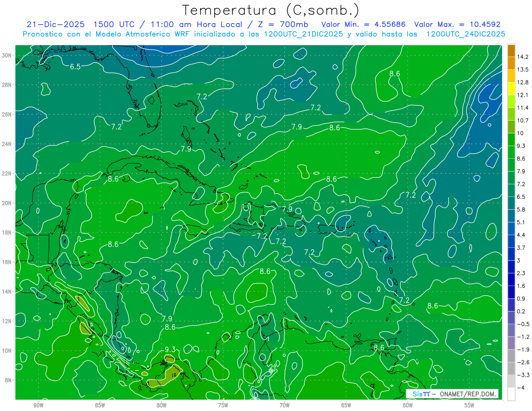This screenshot has height=411, width=532.
Task: Click the '14N' latitude axis label
Action: 8,292
